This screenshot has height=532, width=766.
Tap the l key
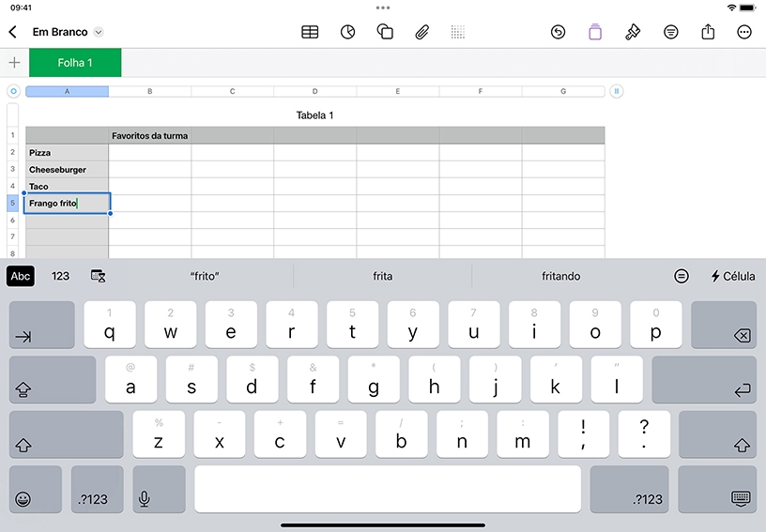(617, 379)
